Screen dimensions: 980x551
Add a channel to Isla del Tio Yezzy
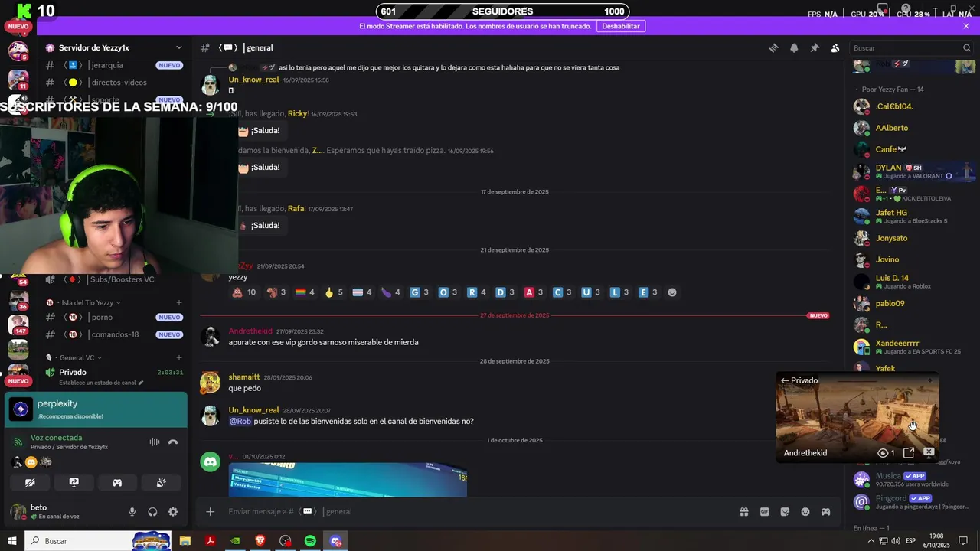pyautogui.click(x=179, y=302)
